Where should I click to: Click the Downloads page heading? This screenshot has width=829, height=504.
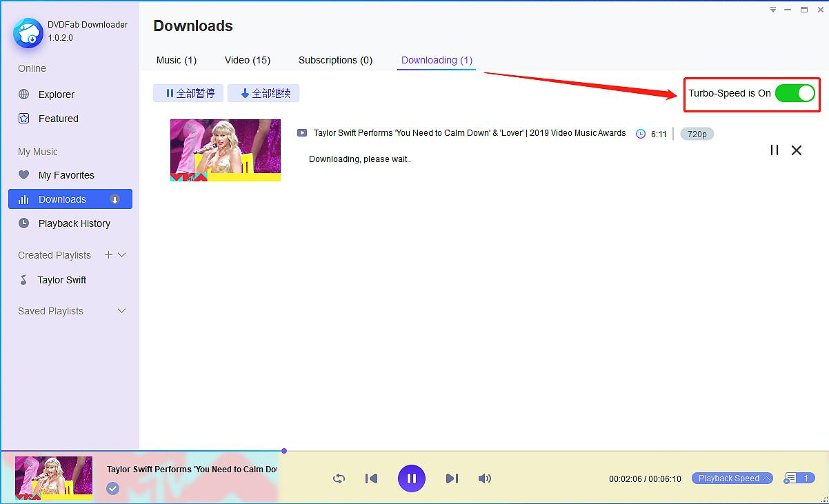tap(193, 26)
